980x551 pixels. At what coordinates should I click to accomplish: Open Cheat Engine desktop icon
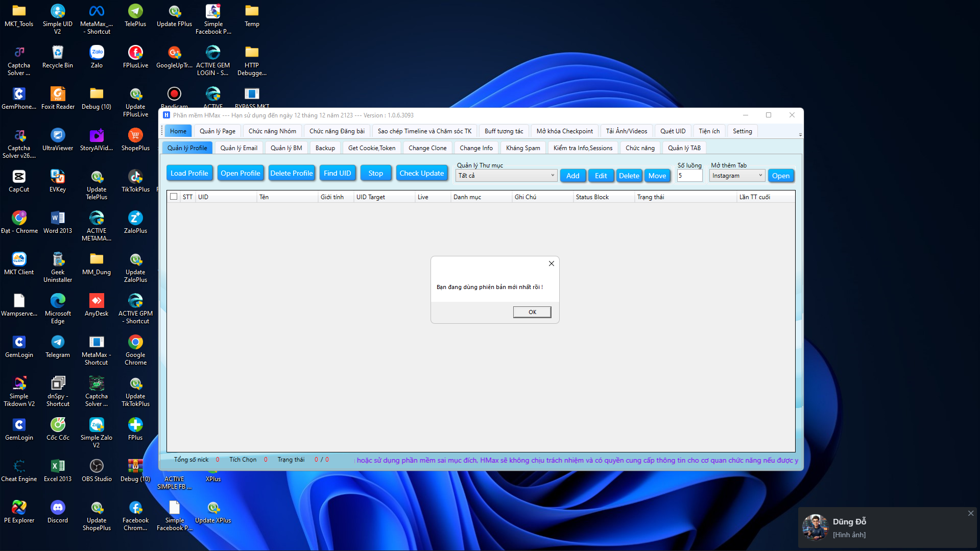tap(19, 470)
